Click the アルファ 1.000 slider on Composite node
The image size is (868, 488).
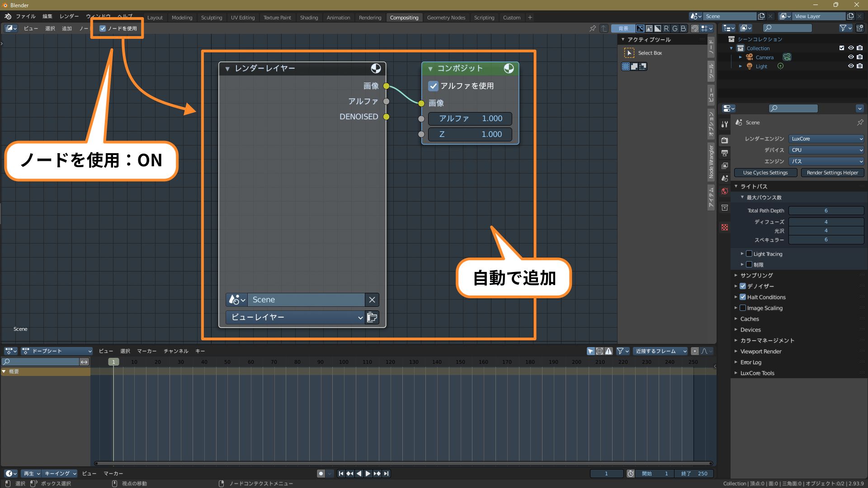coord(470,118)
